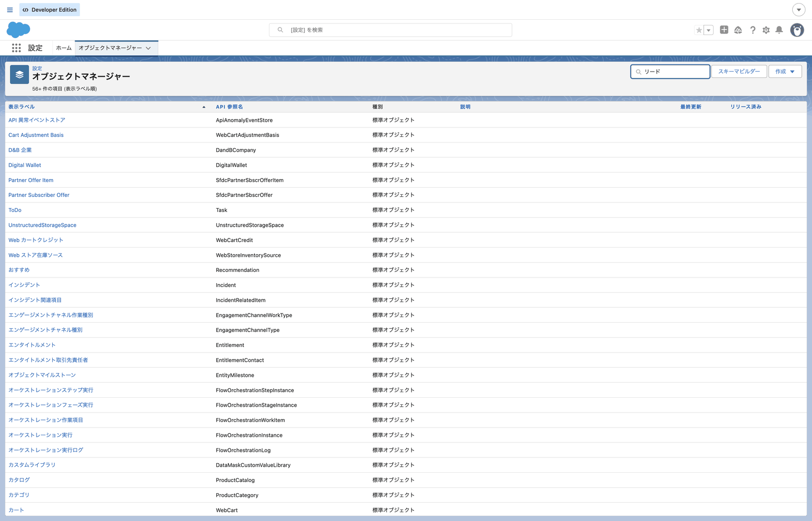Open the help question mark icon
The image size is (812, 521).
click(753, 30)
